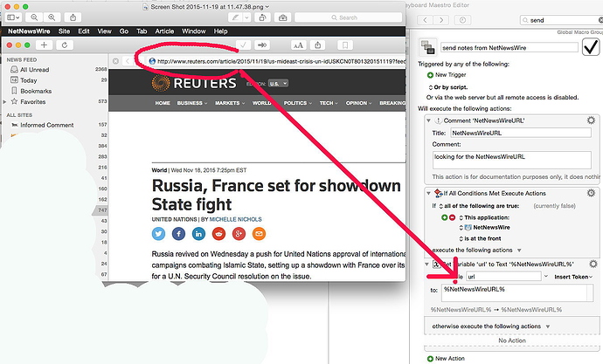603x364 pixels.
Task: Collapse the If All Conditions Met action
Action: tap(428, 193)
